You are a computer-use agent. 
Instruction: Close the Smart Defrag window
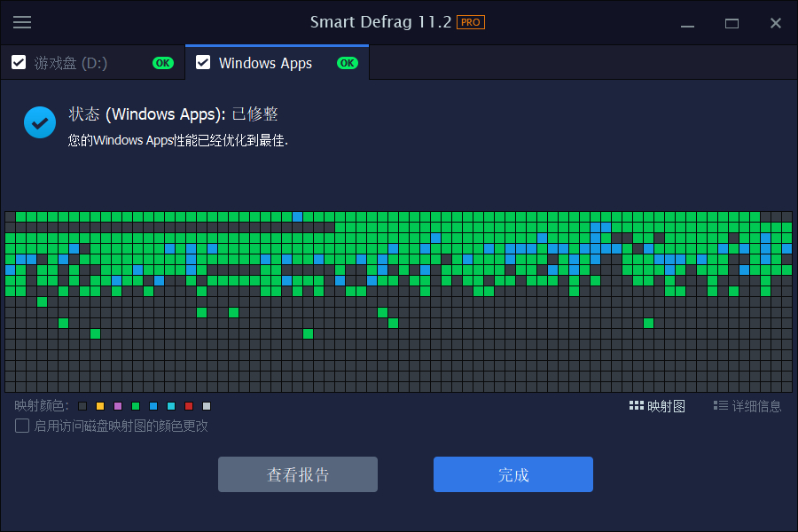tap(776, 23)
